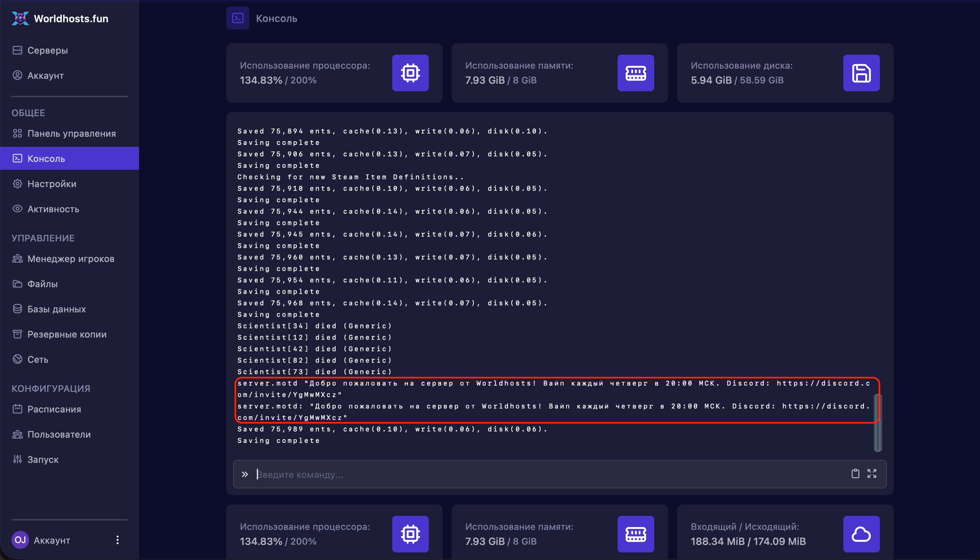
Task: Click the Резервные копии archive icon
Action: pyautogui.click(x=17, y=334)
